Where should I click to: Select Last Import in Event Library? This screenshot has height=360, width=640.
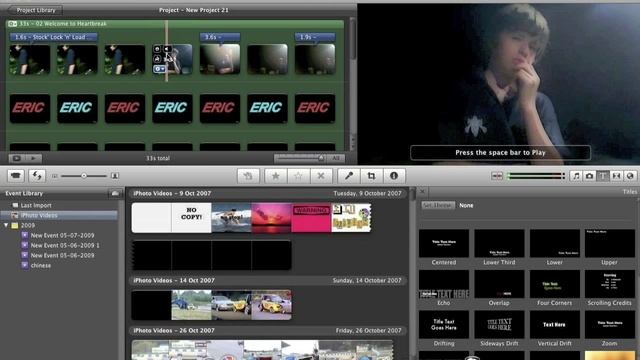(x=36, y=205)
